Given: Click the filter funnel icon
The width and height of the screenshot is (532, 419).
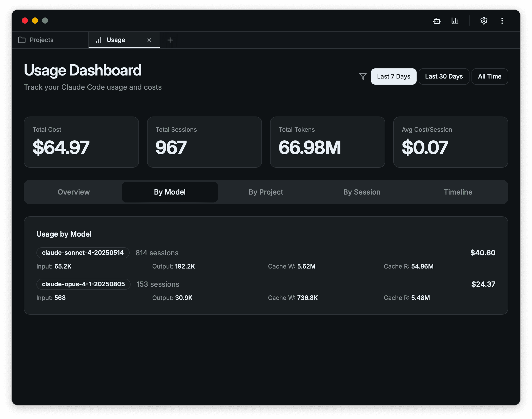Looking at the screenshot, I should click(x=363, y=76).
